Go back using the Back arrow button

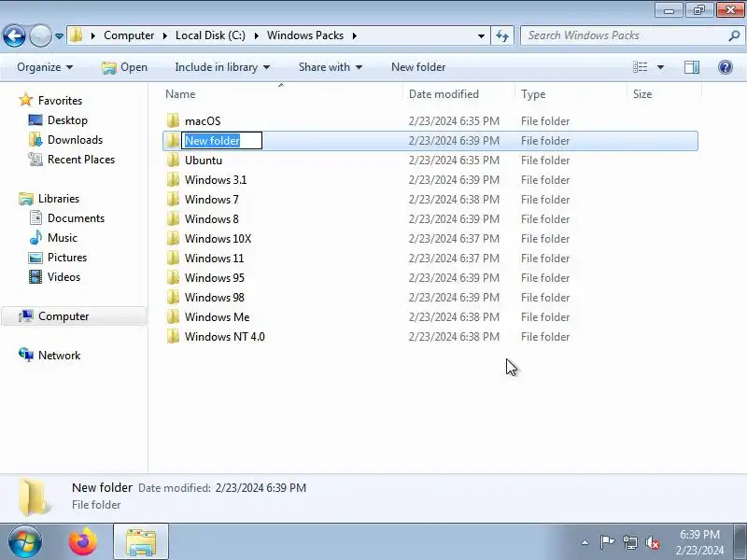14,35
